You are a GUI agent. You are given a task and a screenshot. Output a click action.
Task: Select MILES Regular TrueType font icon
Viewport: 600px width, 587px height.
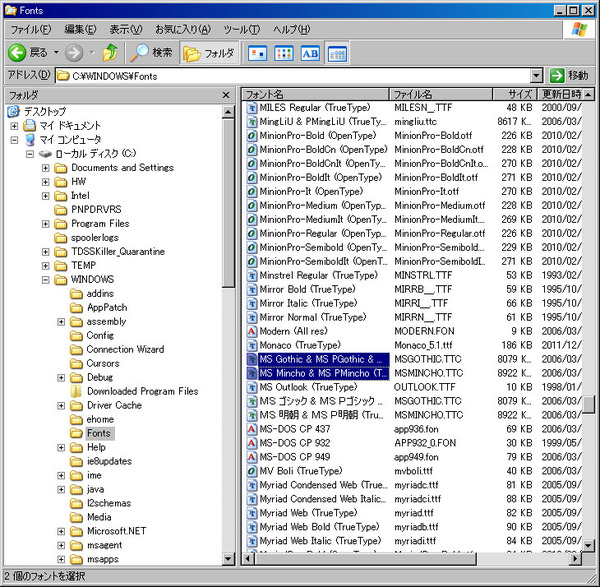click(251, 108)
